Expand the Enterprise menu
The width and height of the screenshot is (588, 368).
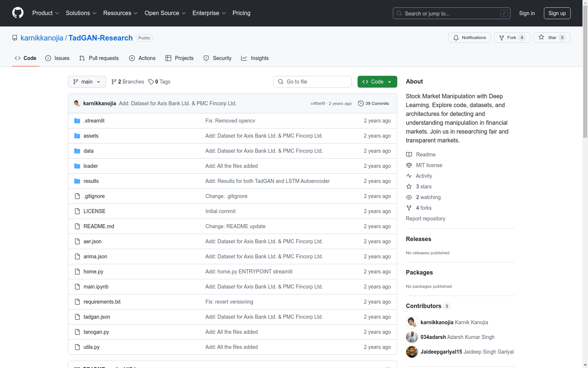point(209,13)
